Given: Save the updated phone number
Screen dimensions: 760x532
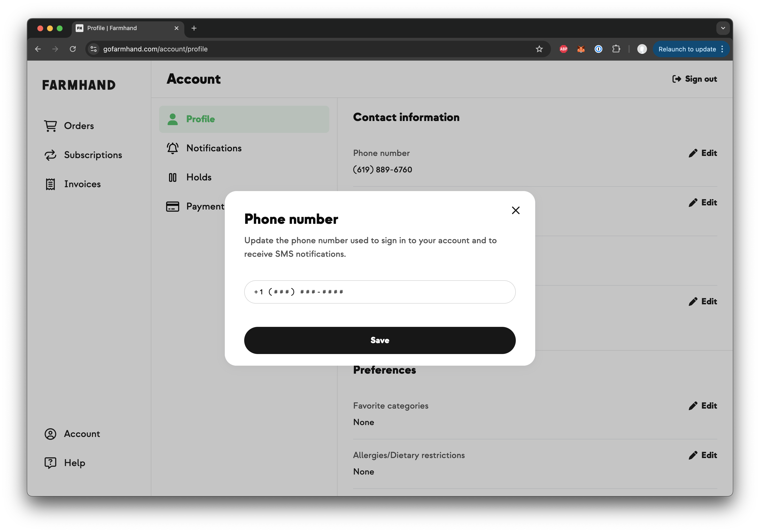Looking at the screenshot, I should coord(380,340).
